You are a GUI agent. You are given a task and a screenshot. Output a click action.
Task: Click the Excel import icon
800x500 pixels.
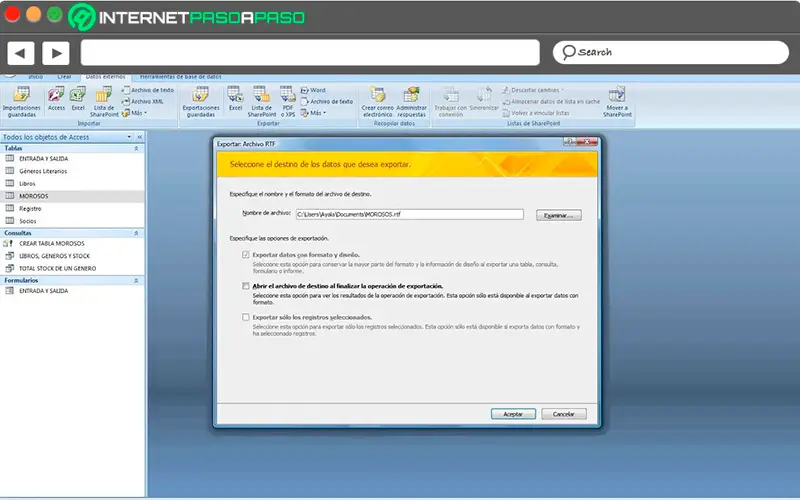[78, 99]
